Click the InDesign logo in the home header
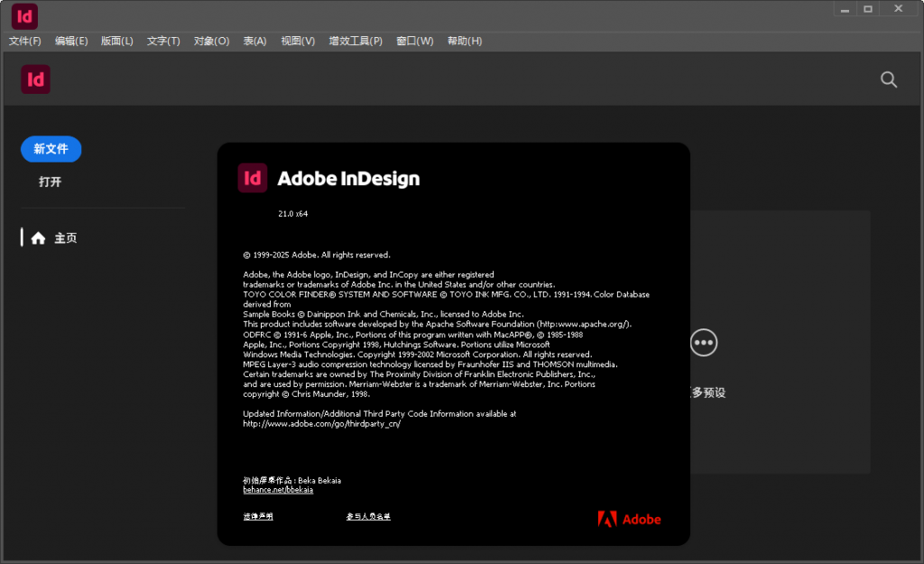 pos(36,79)
